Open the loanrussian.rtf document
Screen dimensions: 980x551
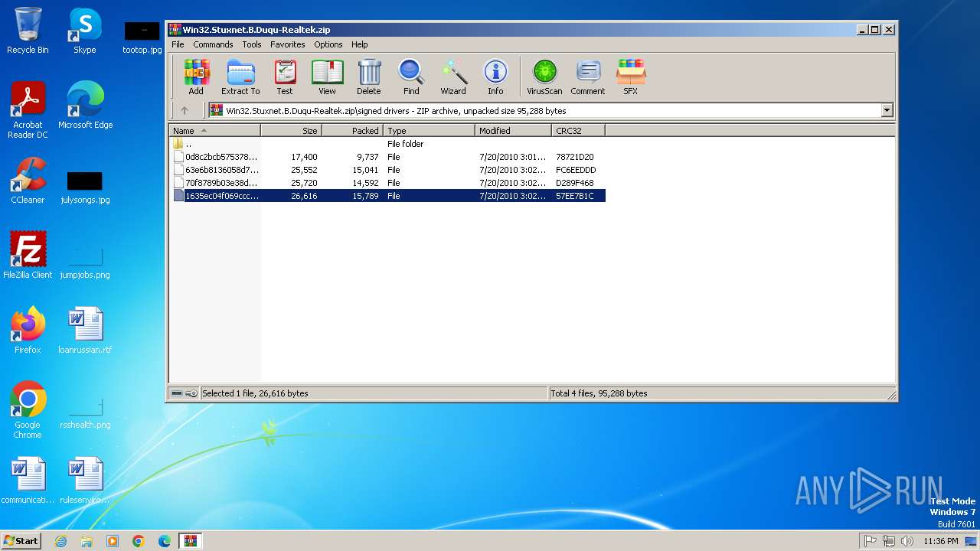point(85,331)
